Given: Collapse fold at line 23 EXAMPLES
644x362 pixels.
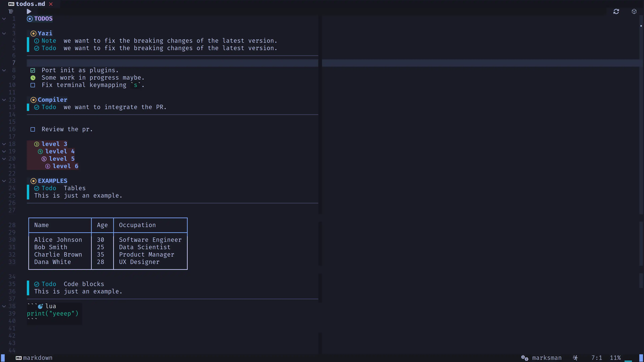Looking at the screenshot, I should (x=4, y=181).
